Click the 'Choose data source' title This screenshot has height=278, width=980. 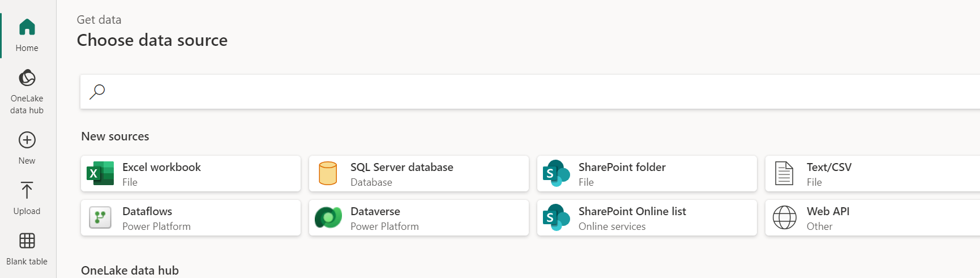152,40
